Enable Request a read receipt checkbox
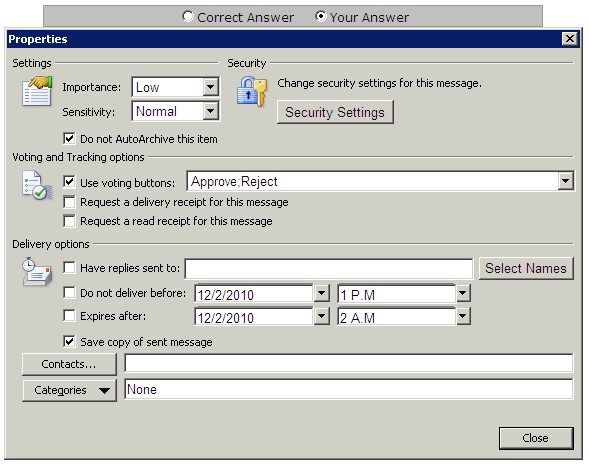Image resolution: width=589 pixels, height=467 pixels. point(69,221)
